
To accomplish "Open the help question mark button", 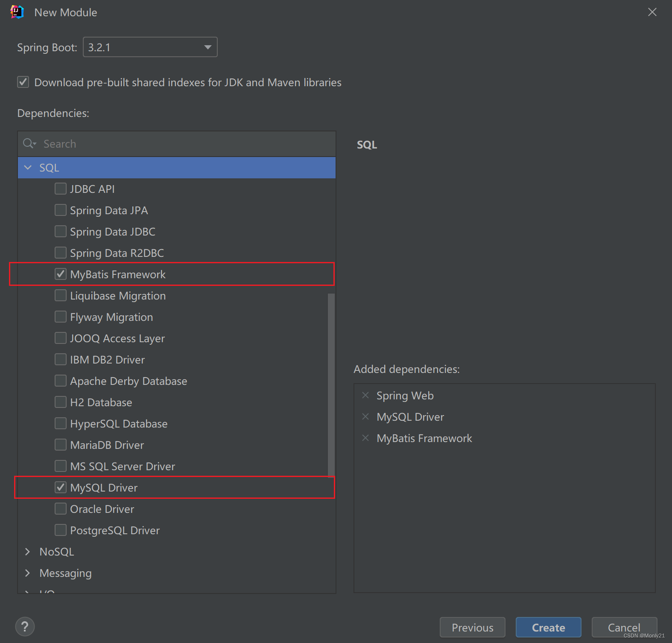I will 25,627.
